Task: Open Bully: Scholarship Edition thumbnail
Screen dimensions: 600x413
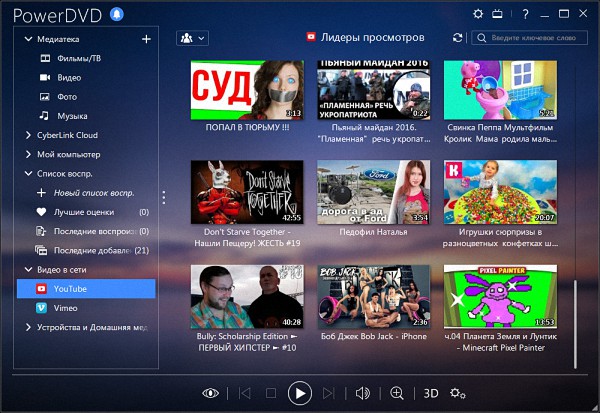Action: [247, 296]
